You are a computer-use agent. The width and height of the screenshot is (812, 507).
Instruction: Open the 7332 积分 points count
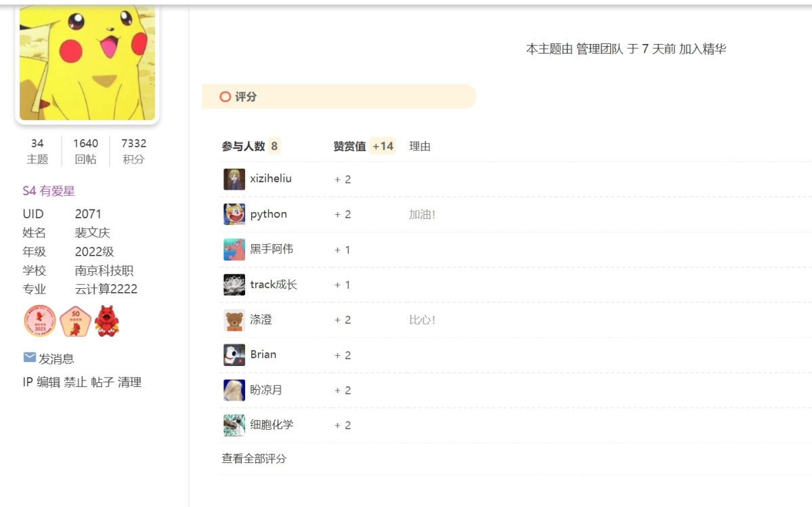point(133,151)
